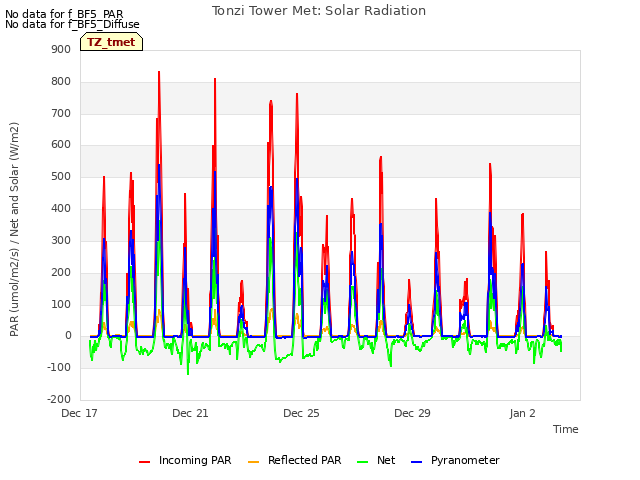Click the lowest green Net dip near -120
The height and width of the screenshot is (480, 640).
point(188,373)
